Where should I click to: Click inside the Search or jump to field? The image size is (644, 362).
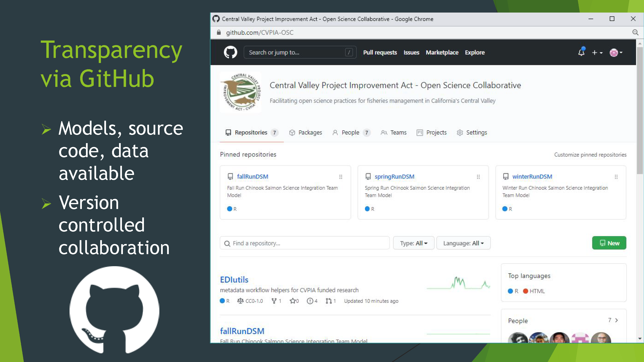[300, 52]
